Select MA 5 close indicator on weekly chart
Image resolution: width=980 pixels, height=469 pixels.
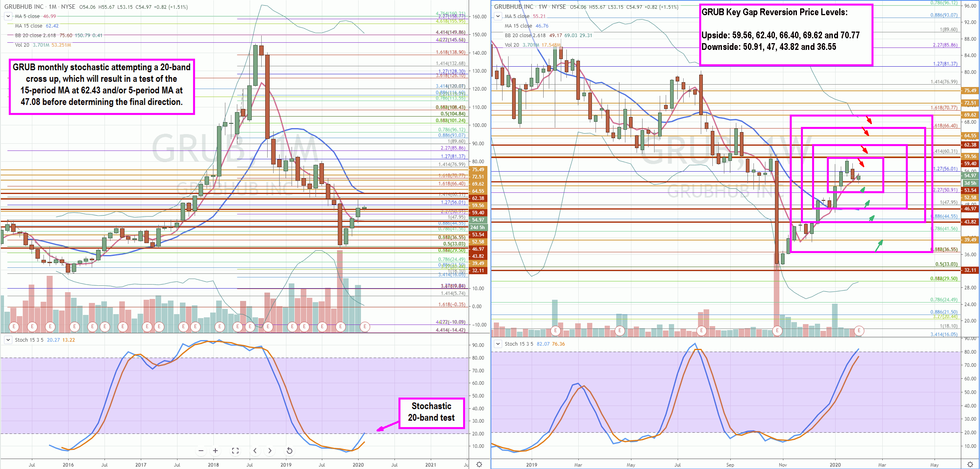tap(517, 16)
